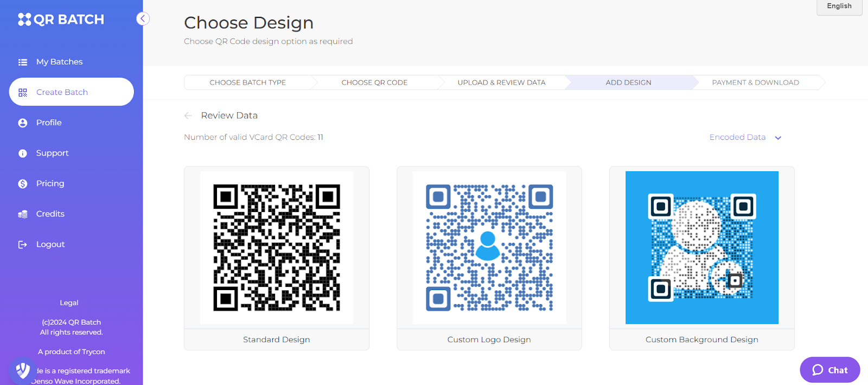Select the black Standard Design QR thumbnail

click(x=277, y=248)
